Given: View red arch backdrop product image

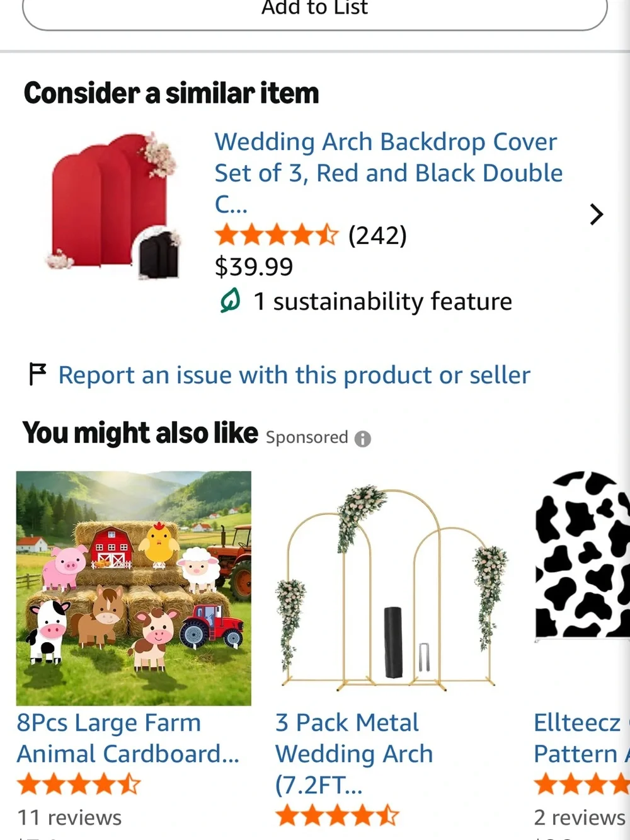Looking at the screenshot, I should pyautogui.click(x=115, y=205).
